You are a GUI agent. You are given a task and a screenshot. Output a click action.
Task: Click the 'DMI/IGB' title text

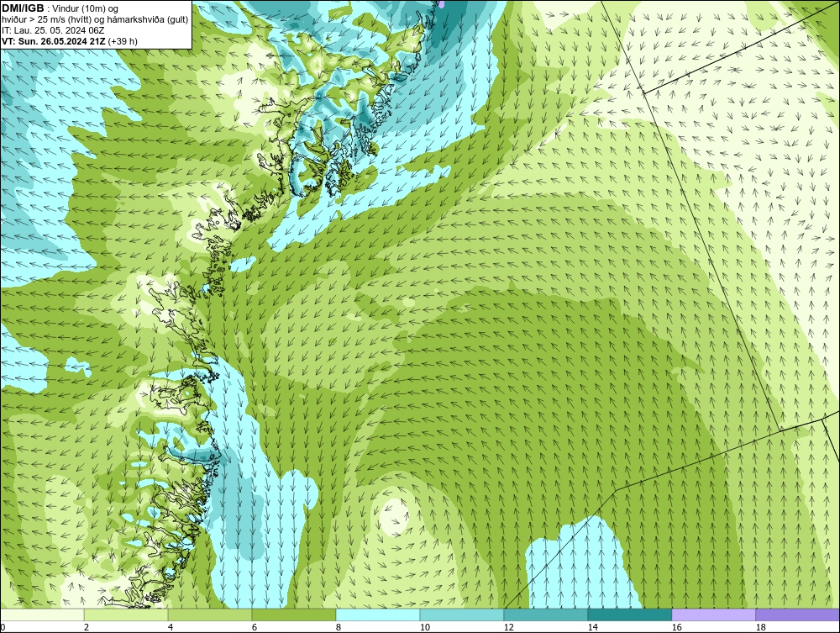click(x=23, y=8)
